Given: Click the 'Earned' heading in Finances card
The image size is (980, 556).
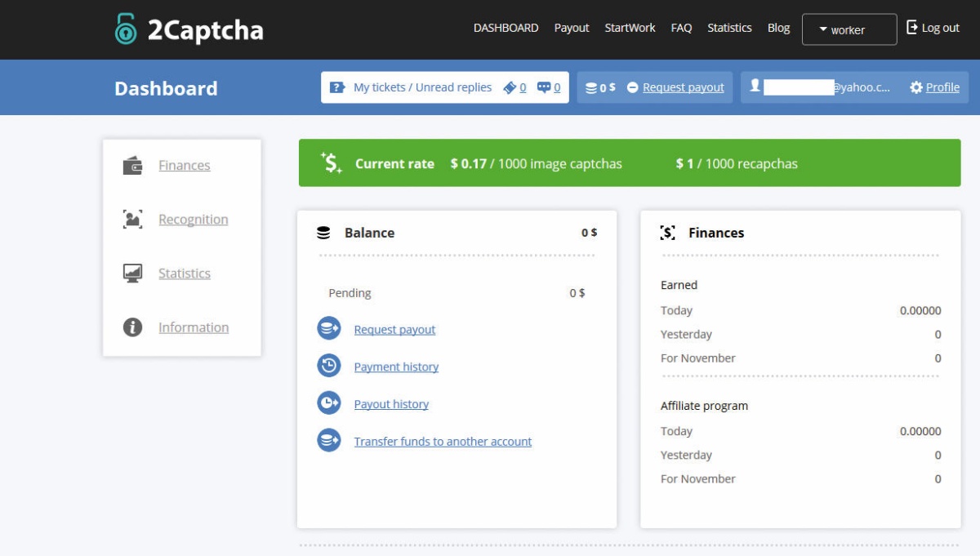Looking at the screenshot, I should pos(679,285).
